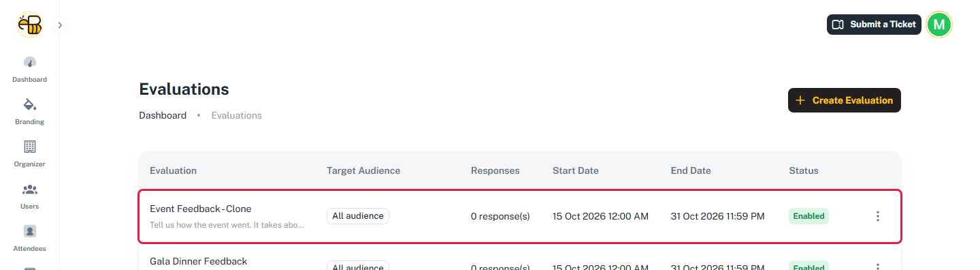Image resolution: width=980 pixels, height=270 pixels.
Task: Expand the sidebar with chevron arrow
Action: pos(60,25)
